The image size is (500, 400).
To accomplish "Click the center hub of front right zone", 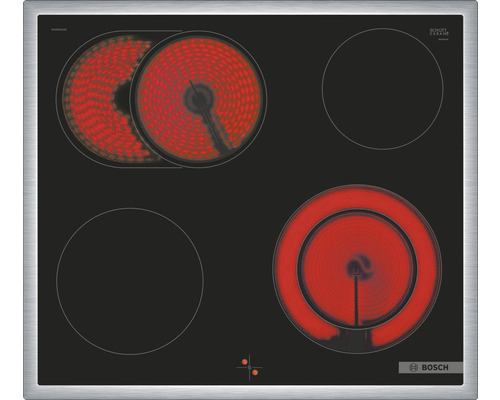I will tap(356, 266).
